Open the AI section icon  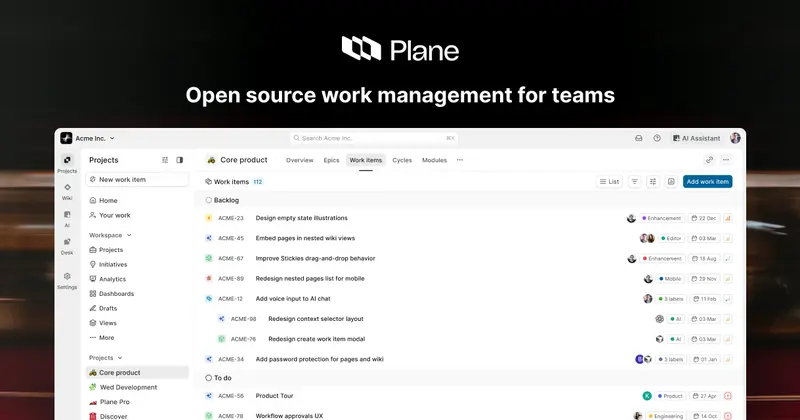(67, 215)
